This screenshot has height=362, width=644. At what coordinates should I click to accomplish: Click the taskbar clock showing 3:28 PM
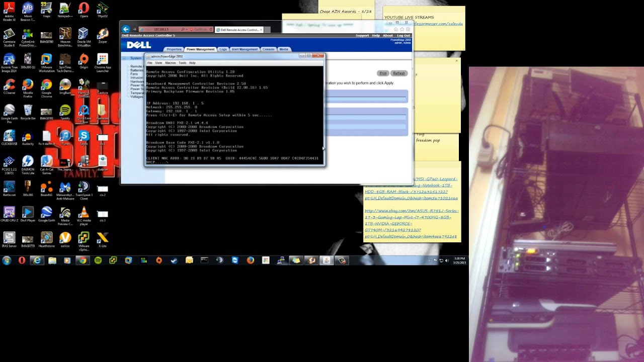[x=459, y=260]
